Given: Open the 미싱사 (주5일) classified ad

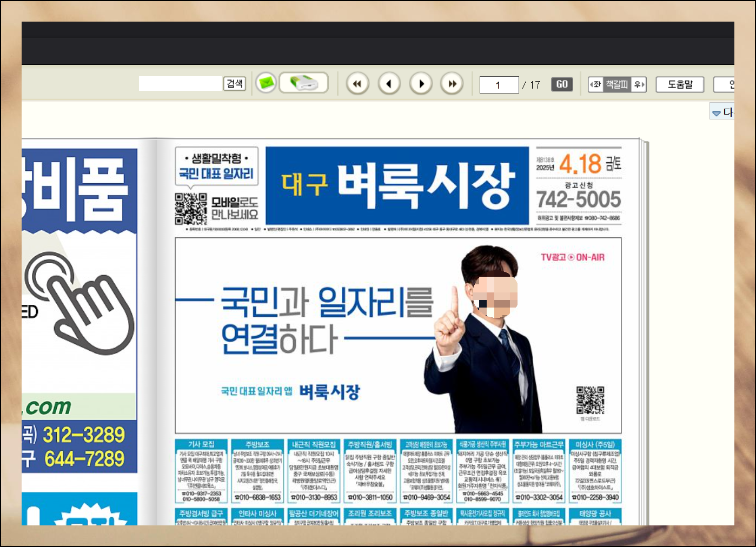Looking at the screenshot, I should 595,471.
